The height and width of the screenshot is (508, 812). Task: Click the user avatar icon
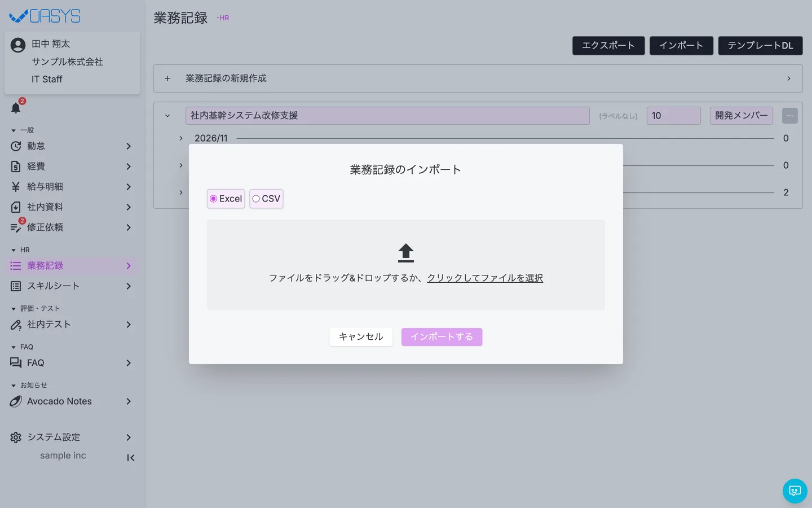coord(18,45)
